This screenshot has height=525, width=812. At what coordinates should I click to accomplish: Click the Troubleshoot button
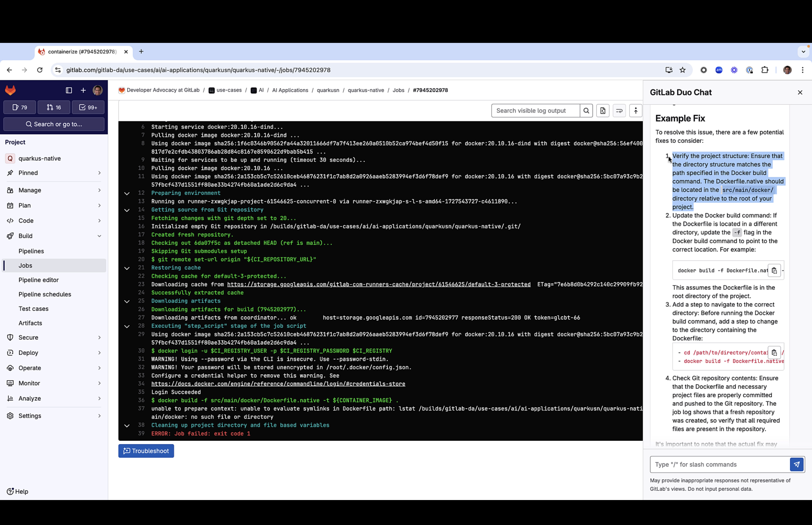[146, 451]
